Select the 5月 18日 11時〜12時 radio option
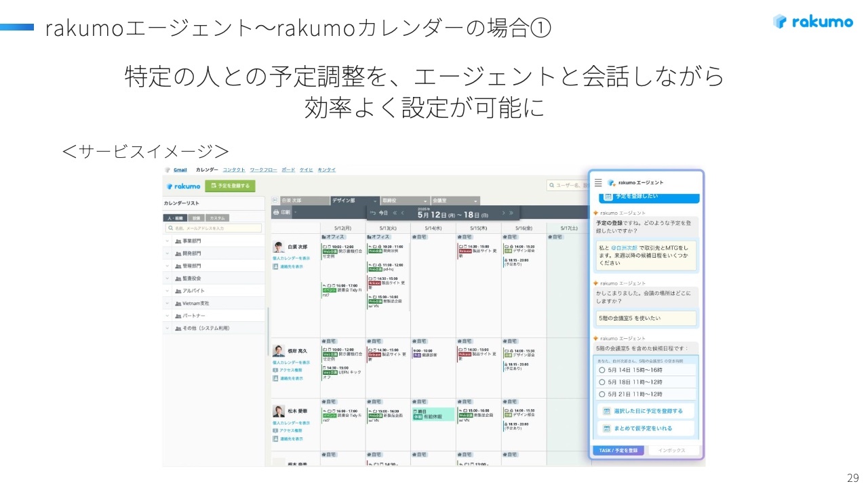The image size is (868, 488). click(x=601, y=382)
